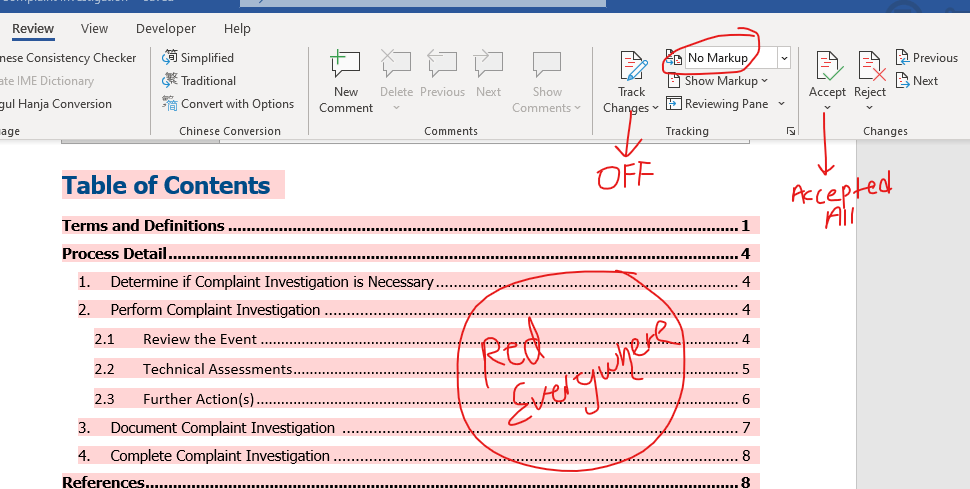This screenshot has height=489, width=970.
Task: Open Tracking group dialog launcher
Action: click(x=791, y=131)
